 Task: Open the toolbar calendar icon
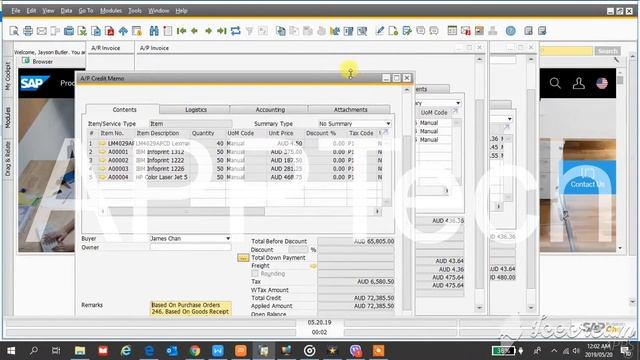pos(452,31)
